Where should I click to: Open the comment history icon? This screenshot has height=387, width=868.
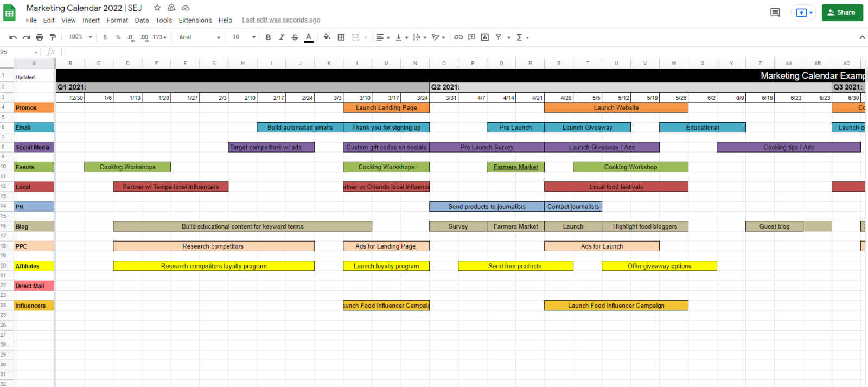(775, 12)
